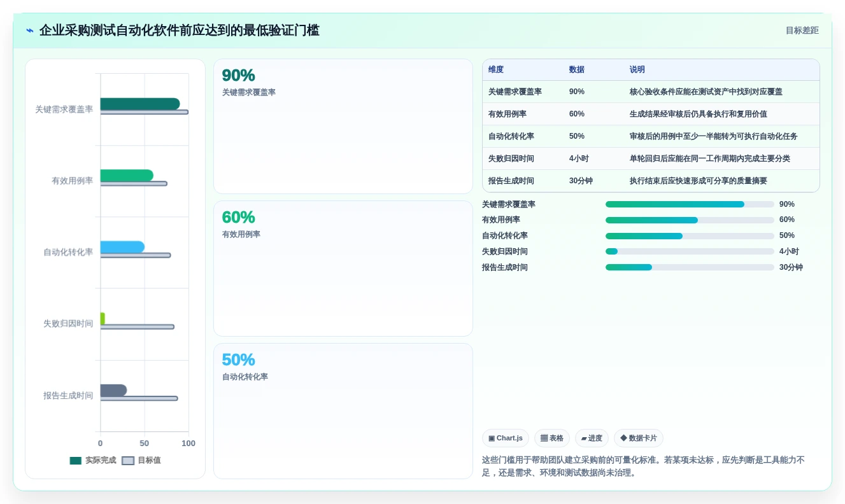Click the 4小时 value in the table
845x504 pixels.
579,158
